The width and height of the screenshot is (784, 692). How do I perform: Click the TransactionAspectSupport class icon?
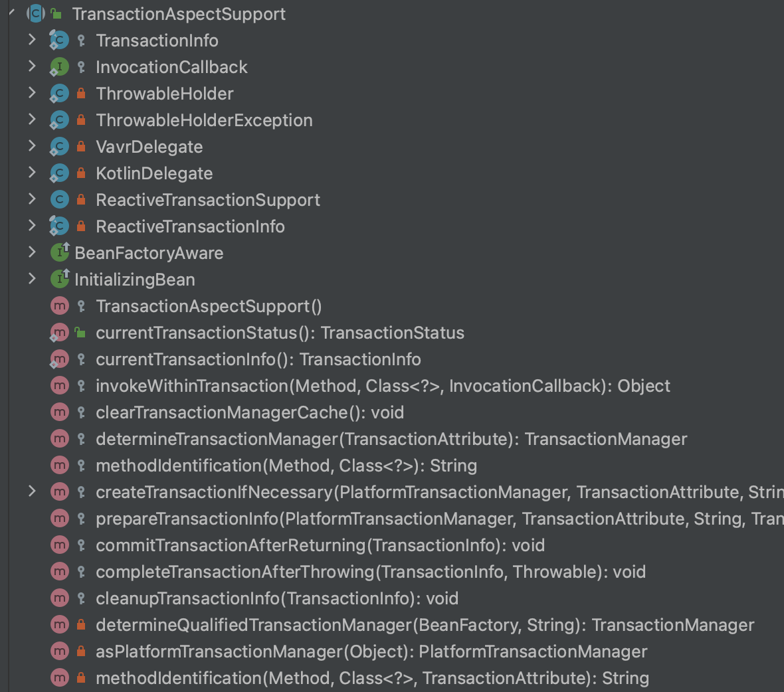coord(35,13)
